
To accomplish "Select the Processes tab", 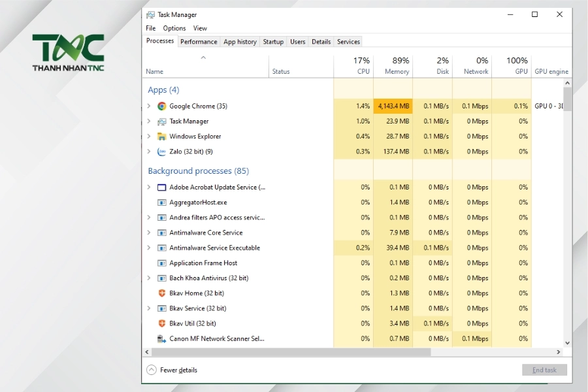I will click(160, 41).
